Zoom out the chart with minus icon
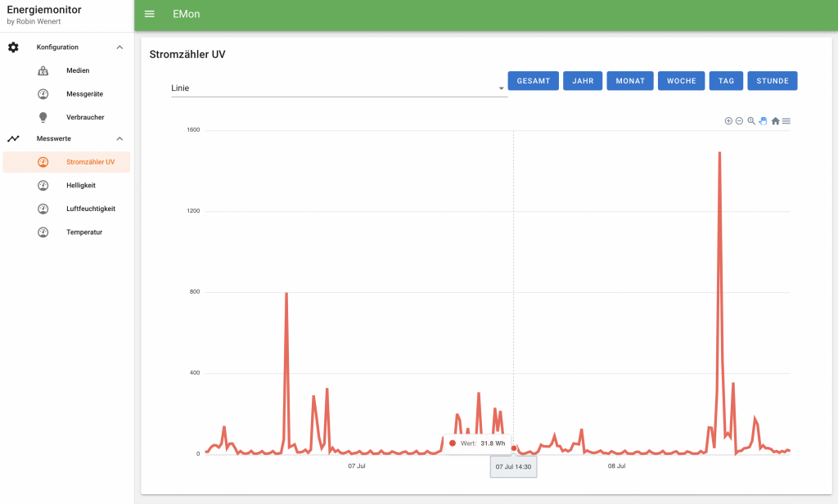 pyautogui.click(x=739, y=121)
